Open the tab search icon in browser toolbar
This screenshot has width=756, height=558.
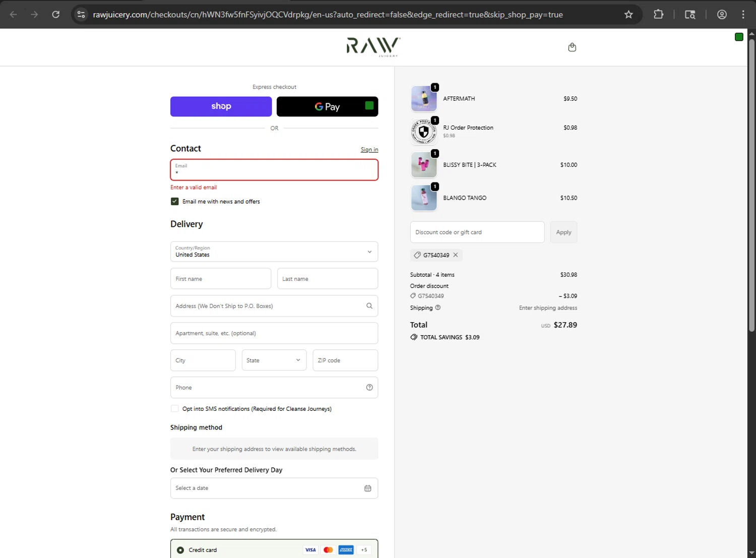pos(690,15)
